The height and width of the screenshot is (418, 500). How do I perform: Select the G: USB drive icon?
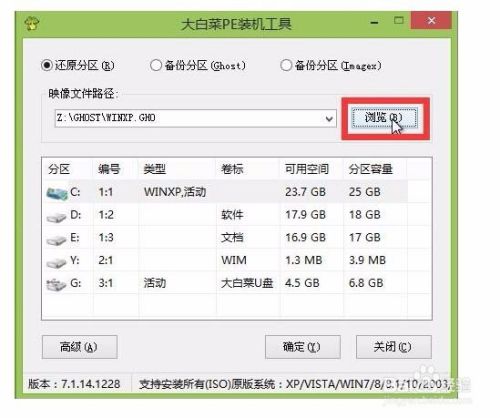56,285
